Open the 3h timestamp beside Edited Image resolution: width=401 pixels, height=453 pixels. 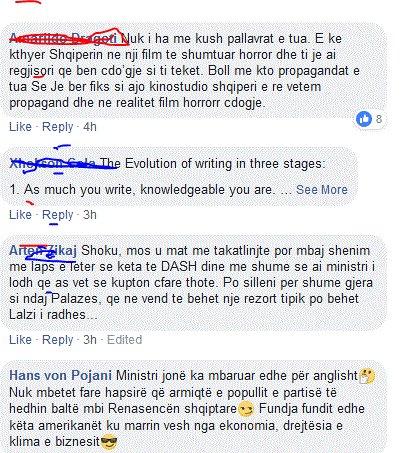click(x=90, y=340)
